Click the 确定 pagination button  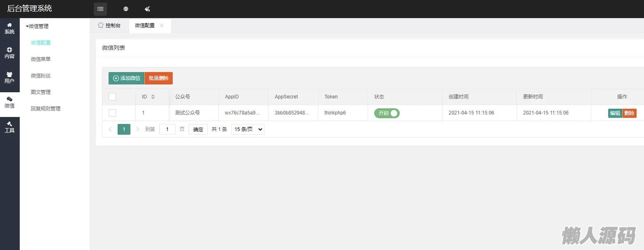198,129
